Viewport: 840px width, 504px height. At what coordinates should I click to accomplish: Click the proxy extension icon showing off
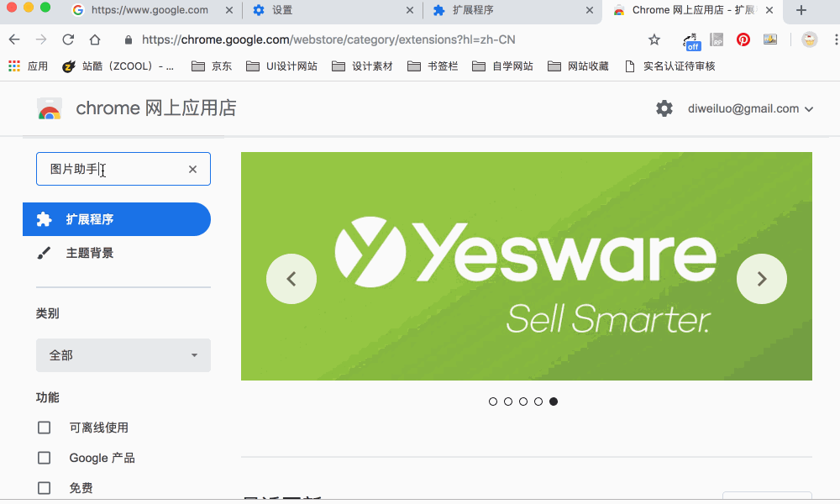tap(691, 41)
